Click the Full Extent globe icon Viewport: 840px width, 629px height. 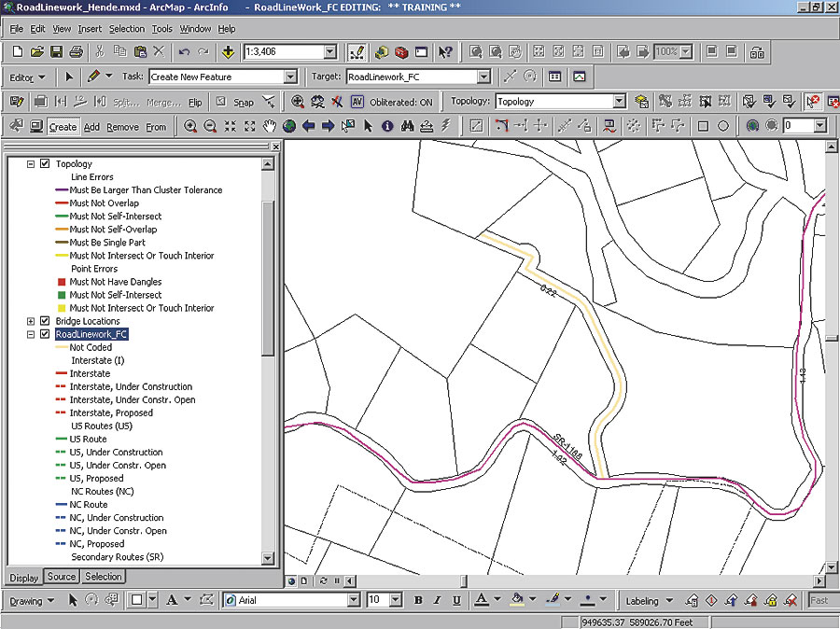pos(288,126)
